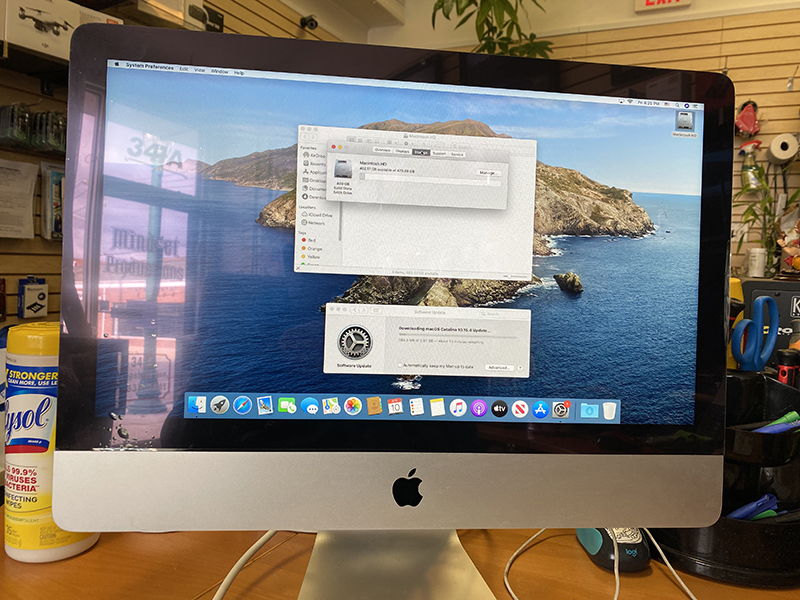Switch to the Service tab
The height and width of the screenshot is (600, 800).
457,155
